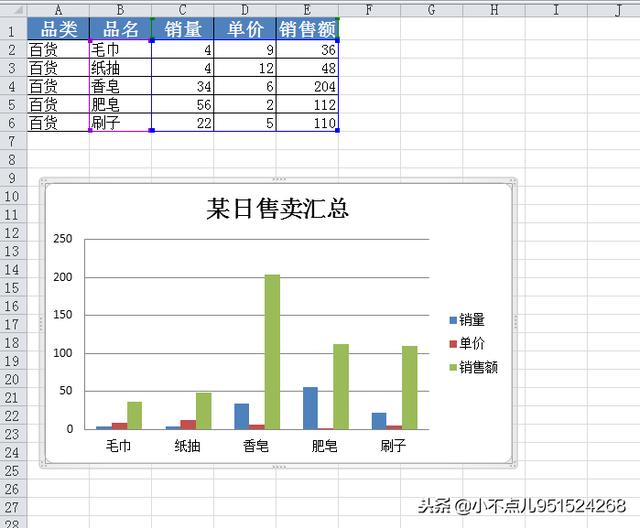Click the 销售额 legend entry
This screenshot has height=528, width=640.
click(473, 367)
